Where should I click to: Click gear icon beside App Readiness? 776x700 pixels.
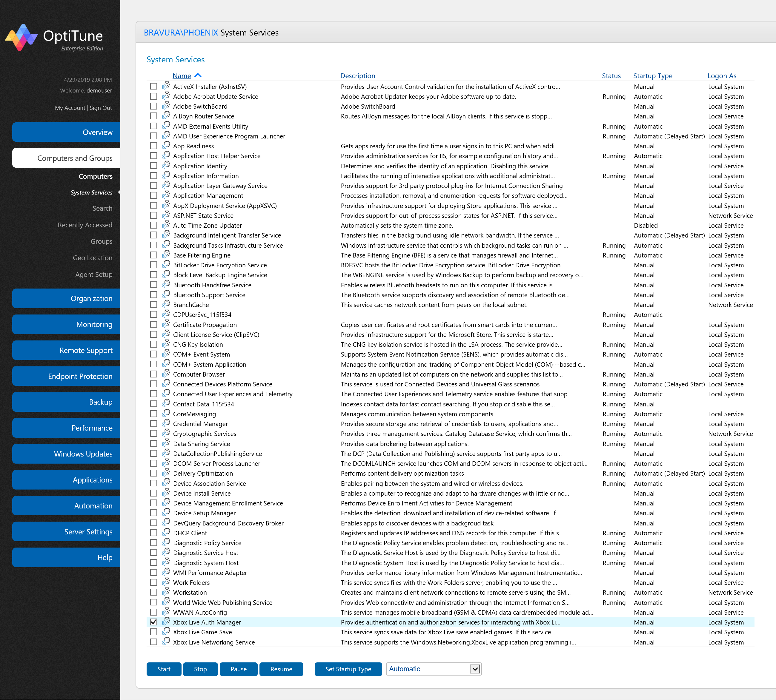[x=166, y=145]
